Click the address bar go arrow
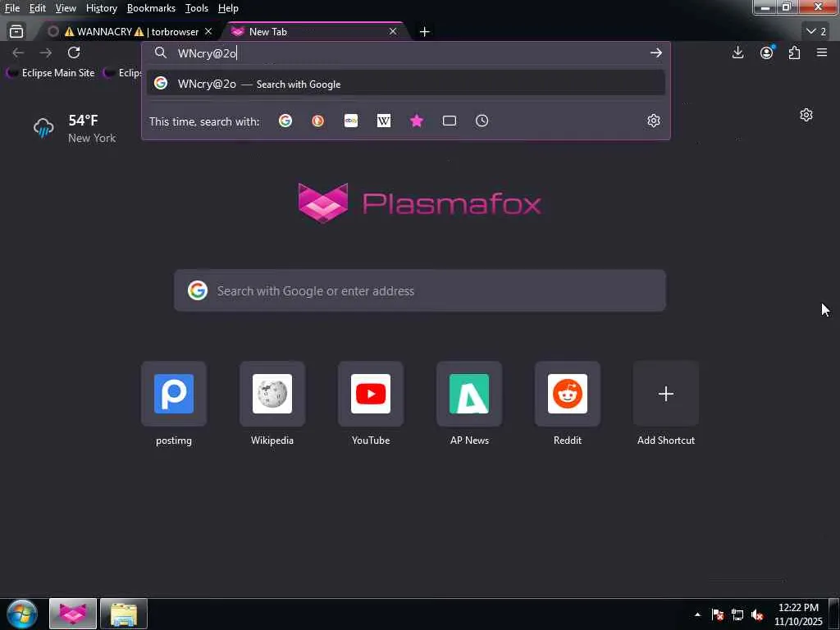Image resolution: width=840 pixels, height=630 pixels. (x=655, y=52)
